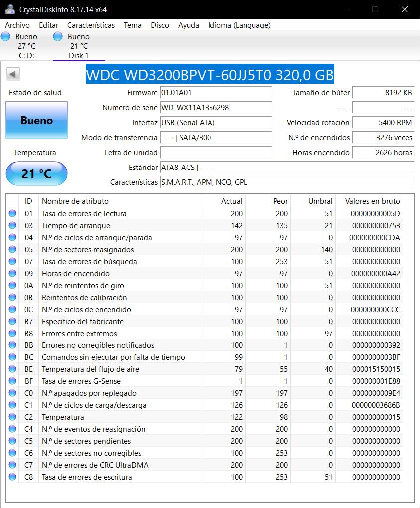Open the Editar menu
Screen dimensions: 420x508
tap(48, 25)
